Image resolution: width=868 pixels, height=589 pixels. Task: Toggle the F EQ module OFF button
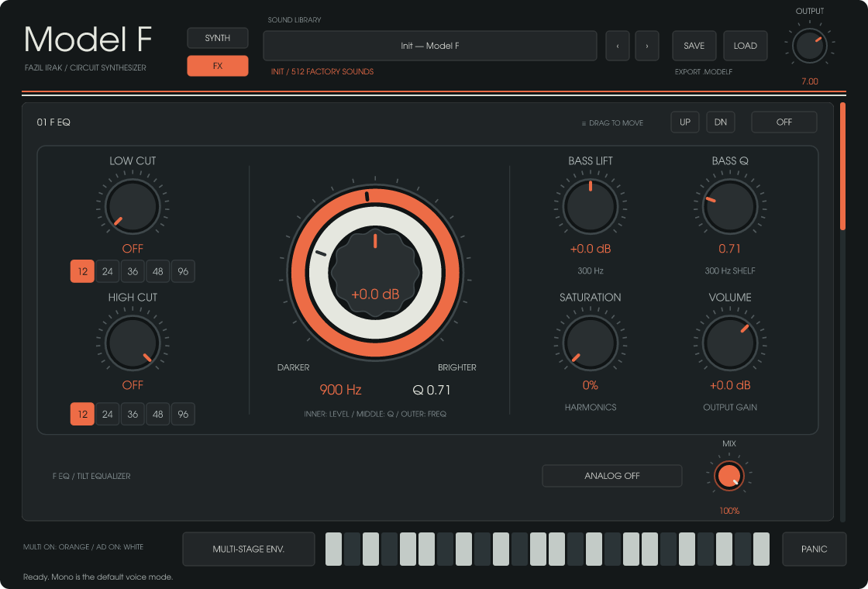tap(784, 122)
